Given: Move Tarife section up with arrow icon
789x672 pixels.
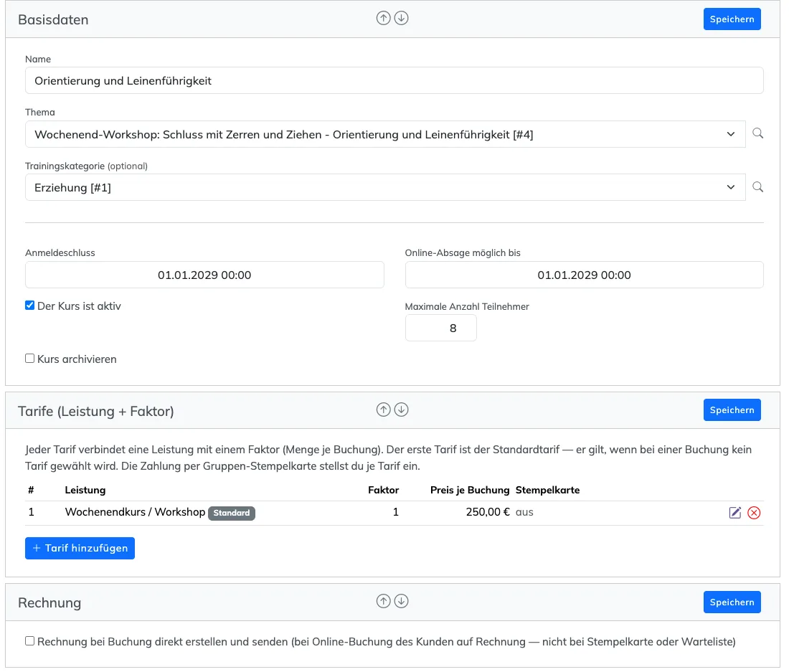Looking at the screenshot, I should [x=384, y=410].
